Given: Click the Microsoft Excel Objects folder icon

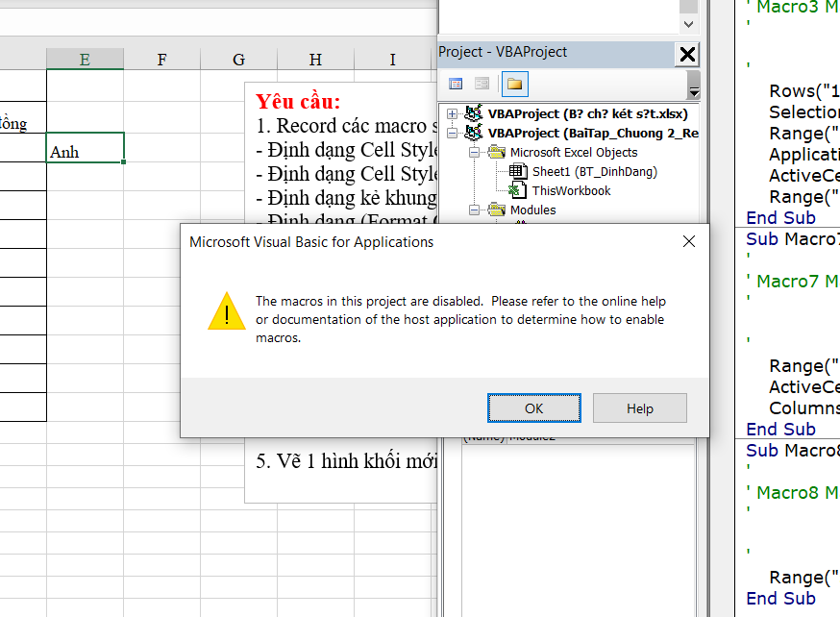Looking at the screenshot, I should tap(497, 152).
